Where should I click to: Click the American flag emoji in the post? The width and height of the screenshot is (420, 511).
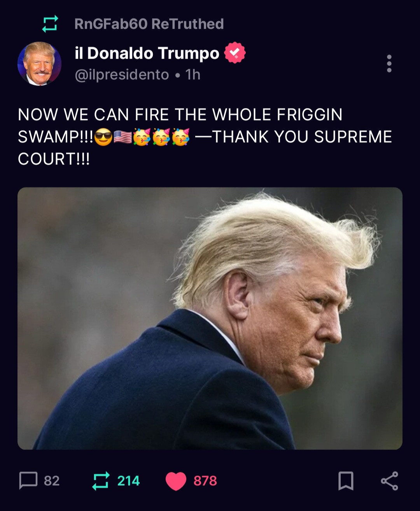tap(122, 137)
